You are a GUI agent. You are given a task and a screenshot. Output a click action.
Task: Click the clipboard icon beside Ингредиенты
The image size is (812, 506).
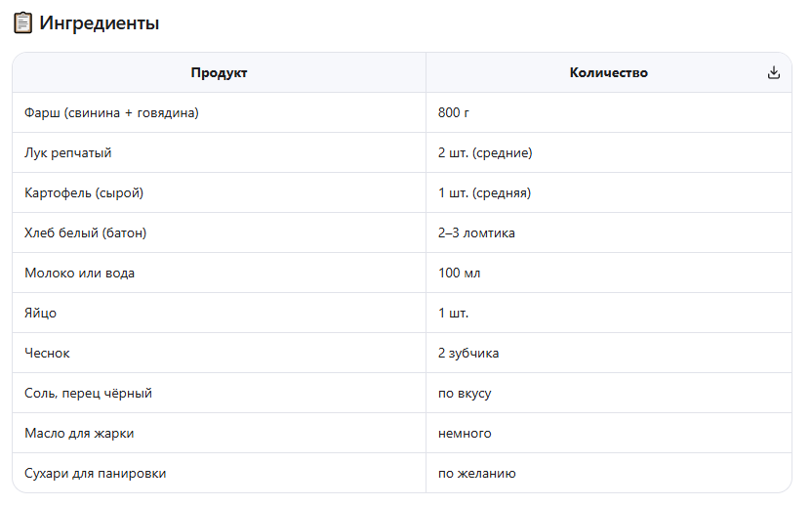click(22, 23)
